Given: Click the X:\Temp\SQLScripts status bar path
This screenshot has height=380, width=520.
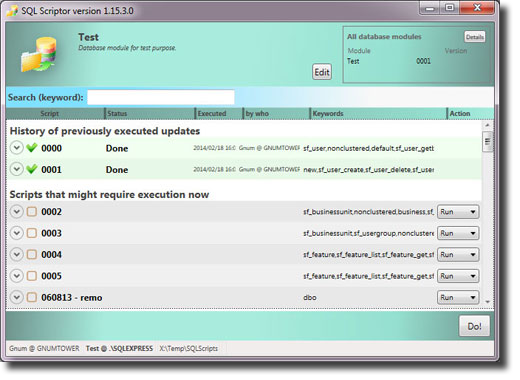Looking at the screenshot, I should click(188, 348).
